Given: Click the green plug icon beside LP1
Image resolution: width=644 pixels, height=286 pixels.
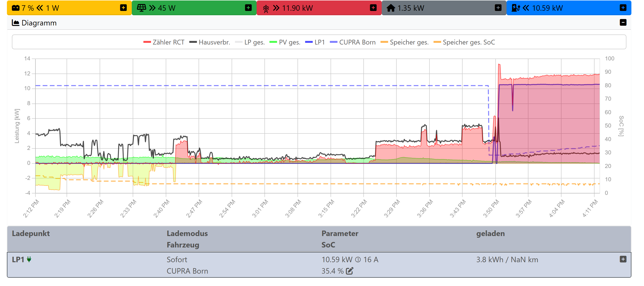Looking at the screenshot, I should (x=29, y=260).
